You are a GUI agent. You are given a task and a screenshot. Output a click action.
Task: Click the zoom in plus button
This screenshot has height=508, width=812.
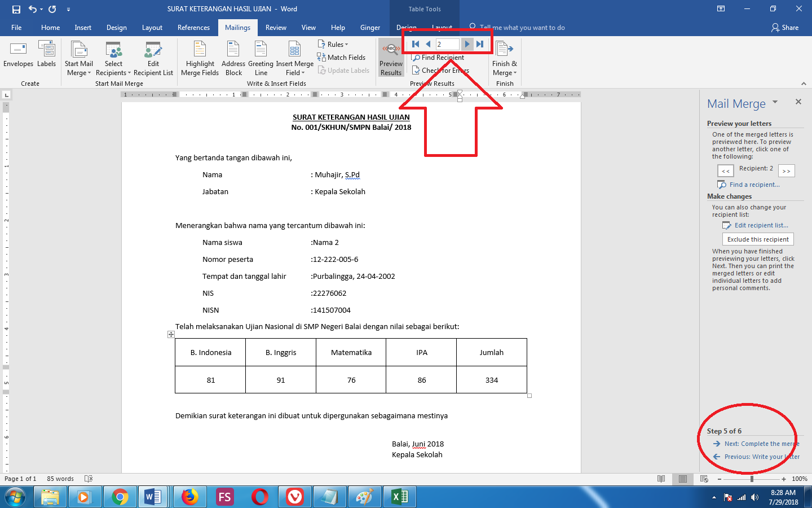[x=784, y=479]
